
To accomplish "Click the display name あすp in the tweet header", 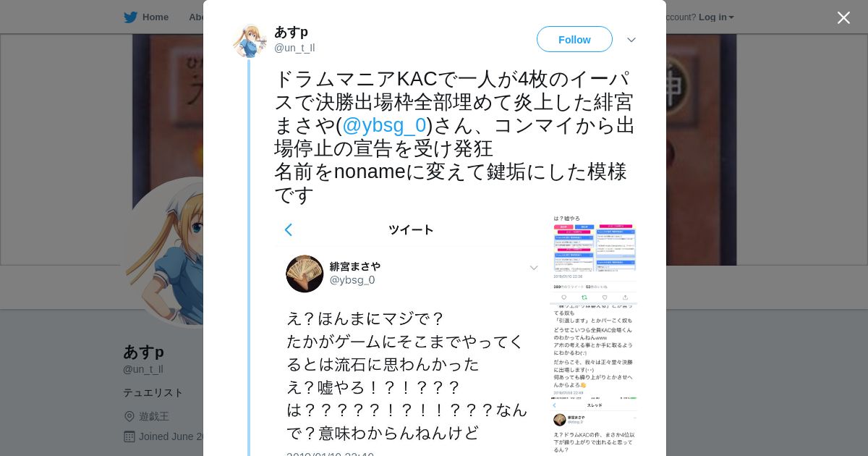I will [291, 32].
